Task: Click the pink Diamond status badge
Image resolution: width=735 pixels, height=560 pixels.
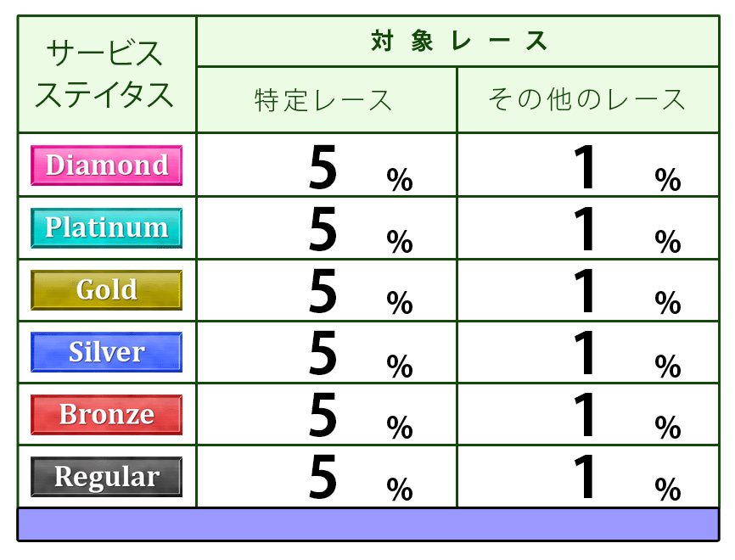Action: click(106, 165)
